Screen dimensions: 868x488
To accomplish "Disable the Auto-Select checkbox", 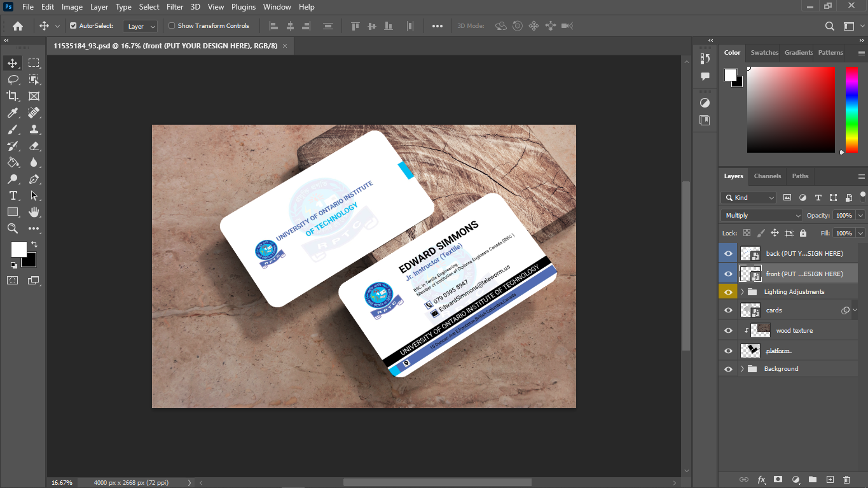I will [x=73, y=26].
